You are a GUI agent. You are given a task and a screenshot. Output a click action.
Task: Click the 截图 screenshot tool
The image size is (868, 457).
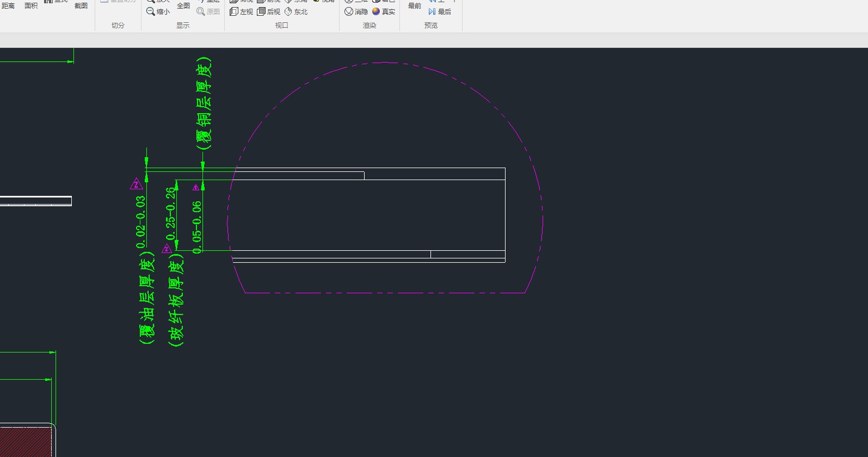[81, 5]
